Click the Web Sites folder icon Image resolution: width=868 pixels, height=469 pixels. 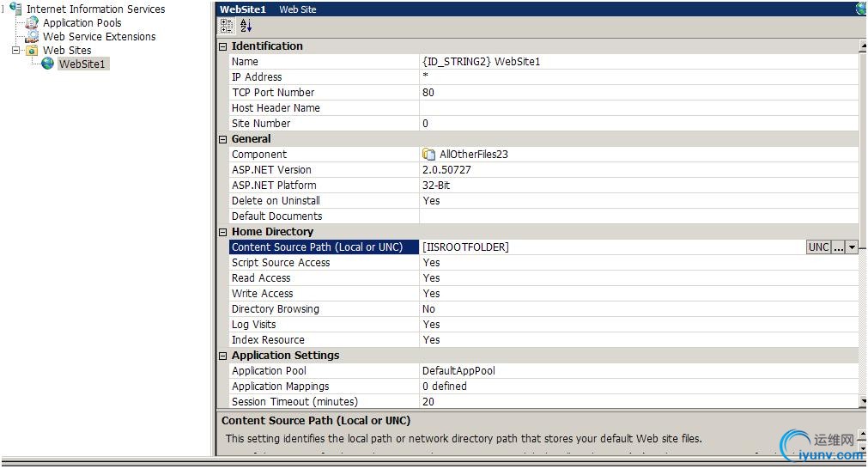pos(32,50)
